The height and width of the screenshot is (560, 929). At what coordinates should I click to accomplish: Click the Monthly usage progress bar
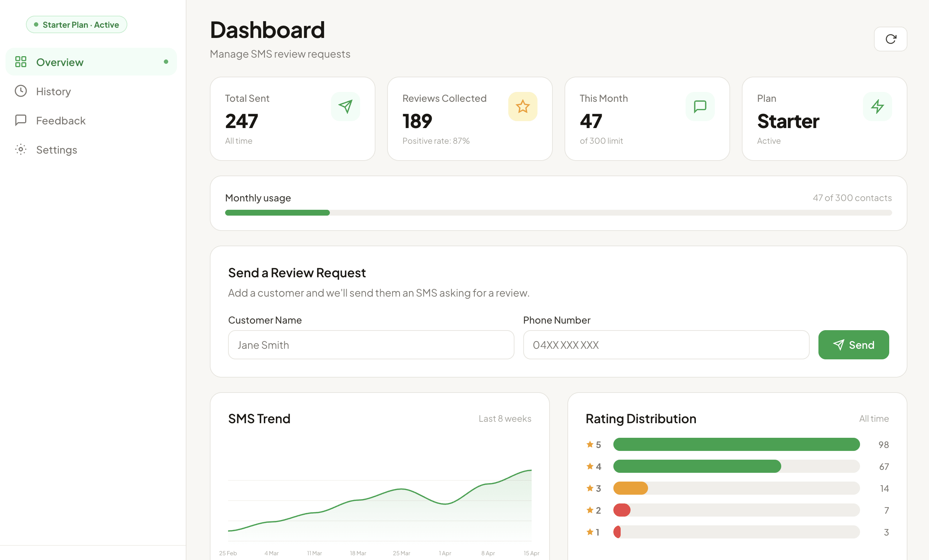[558, 213]
